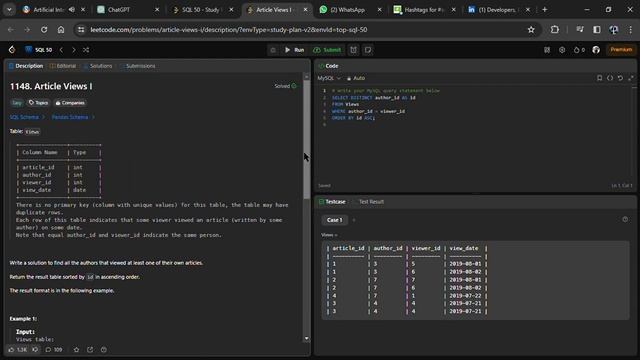The width and height of the screenshot is (640, 360).
Task: Open Chrome tab search dropdown
Action: point(9,9)
